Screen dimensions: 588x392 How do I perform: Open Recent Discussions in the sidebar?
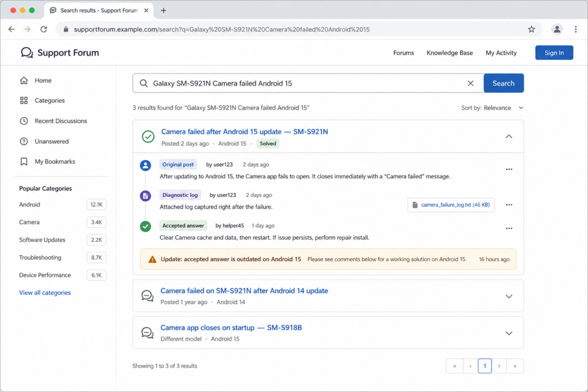(x=60, y=121)
